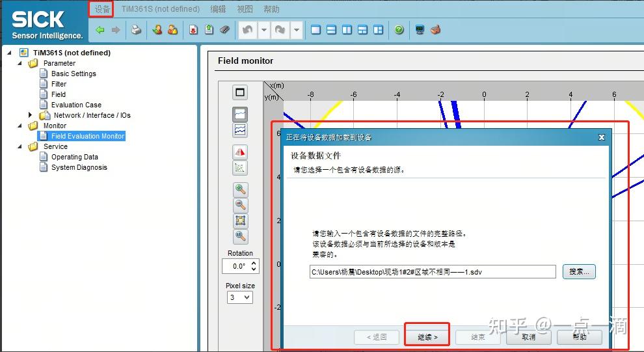The height and width of the screenshot is (352, 644).
Task: Click the 取消 button in dialog
Action: click(x=529, y=337)
